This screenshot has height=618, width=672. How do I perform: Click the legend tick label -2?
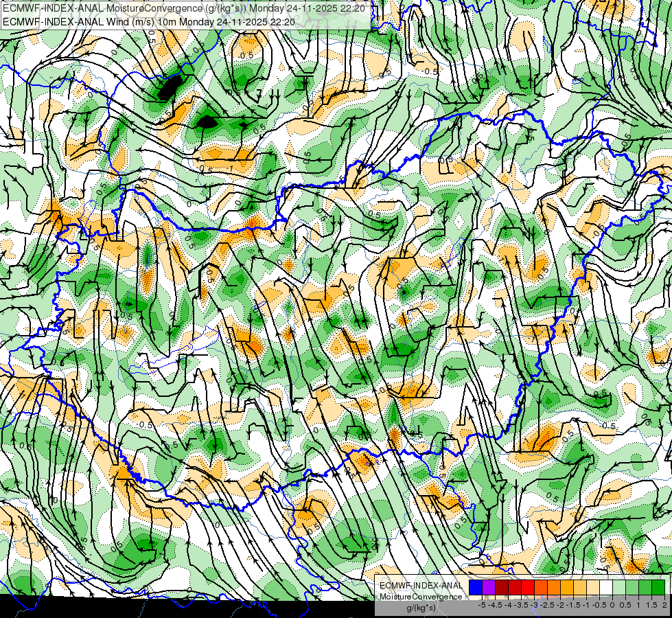(x=560, y=605)
